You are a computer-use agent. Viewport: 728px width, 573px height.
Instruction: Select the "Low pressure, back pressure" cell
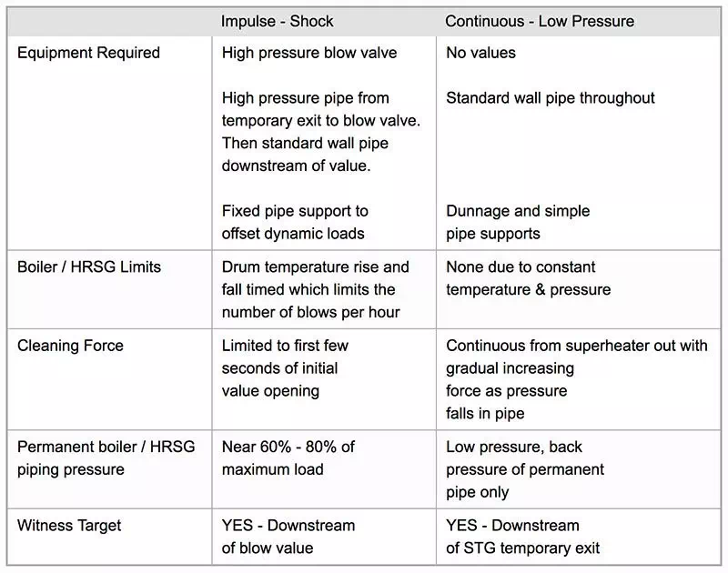click(525, 469)
